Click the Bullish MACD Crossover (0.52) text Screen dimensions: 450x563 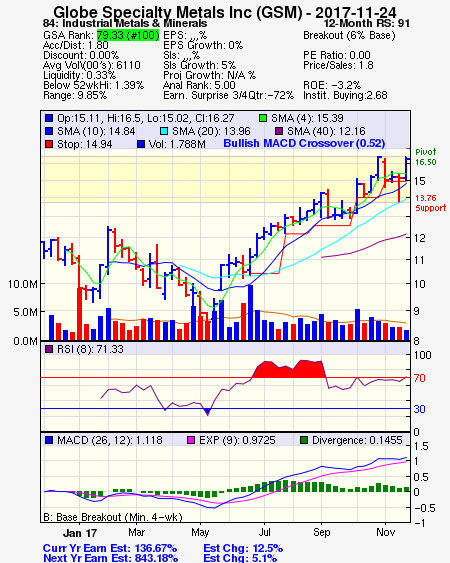pyautogui.click(x=304, y=143)
